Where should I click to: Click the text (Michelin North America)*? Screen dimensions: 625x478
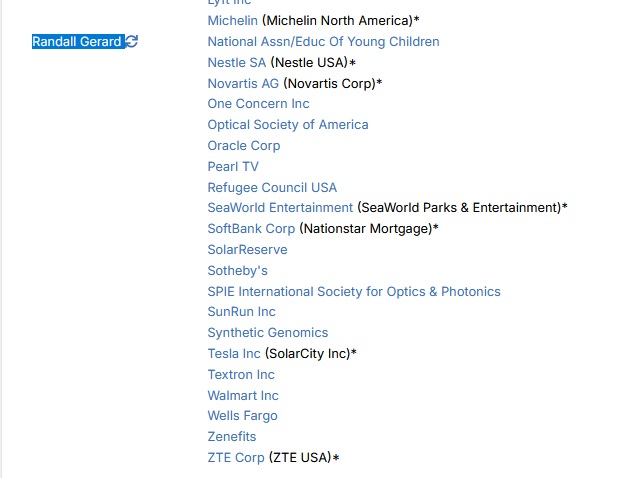pos(341,20)
